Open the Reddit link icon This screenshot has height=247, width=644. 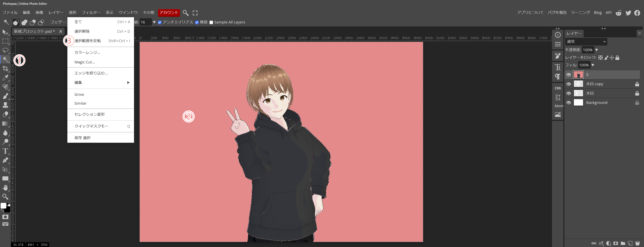[x=618, y=13]
